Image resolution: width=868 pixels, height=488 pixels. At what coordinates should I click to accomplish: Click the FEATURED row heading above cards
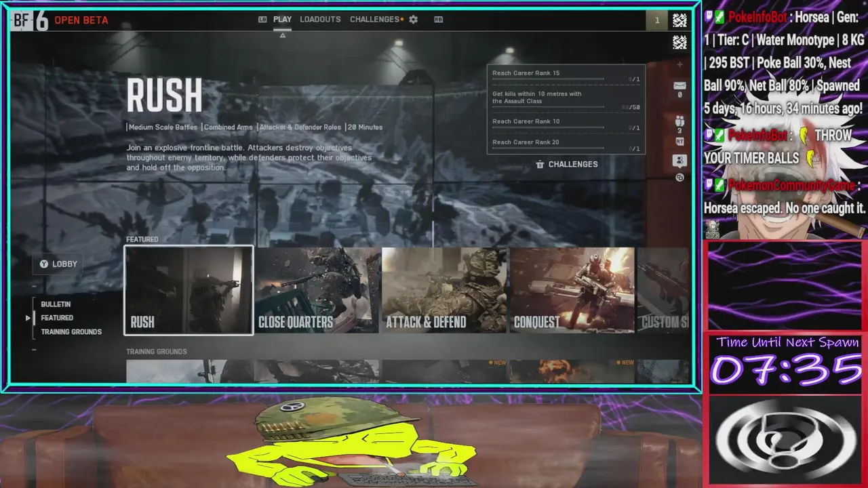pyautogui.click(x=142, y=239)
